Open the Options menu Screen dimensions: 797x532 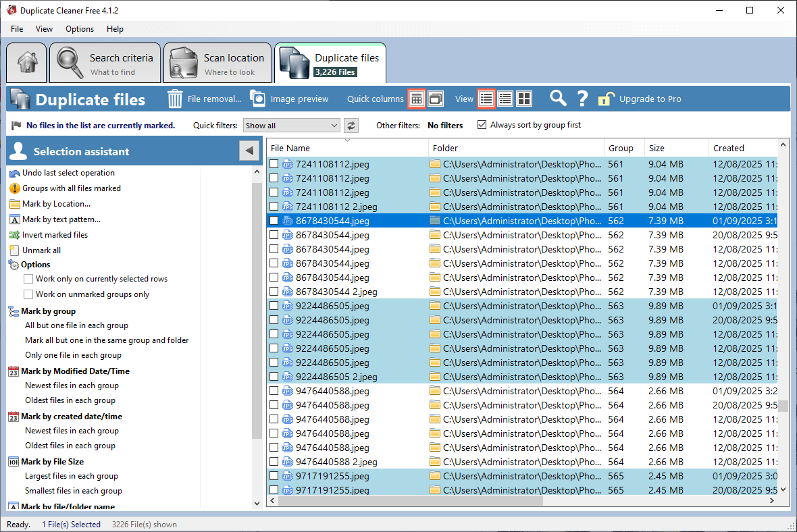click(x=79, y=29)
